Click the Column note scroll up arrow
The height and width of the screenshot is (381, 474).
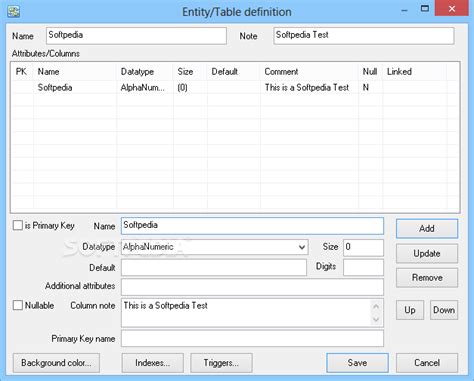[x=376, y=306]
